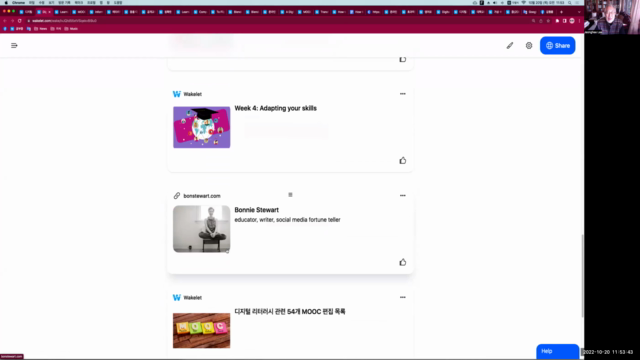Viewport: 640px width, 360px height.
Task: Grab the drag handle atop Bonnie Stewart card
Action: (290, 195)
